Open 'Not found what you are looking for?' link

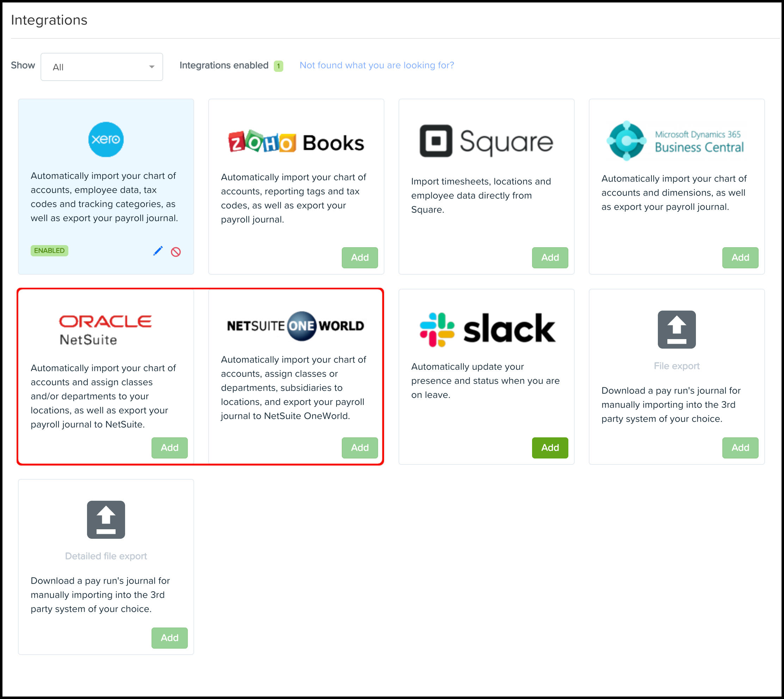coord(377,65)
